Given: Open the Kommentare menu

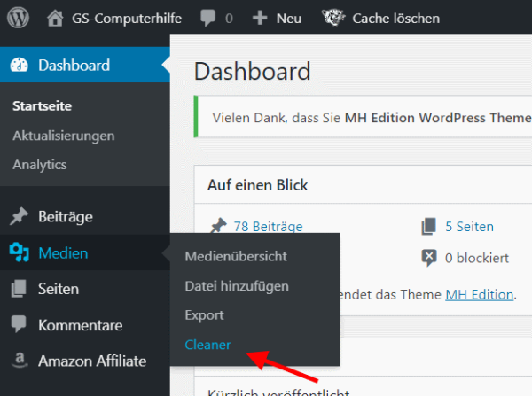Looking at the screenshot, I should click(80, 325).
